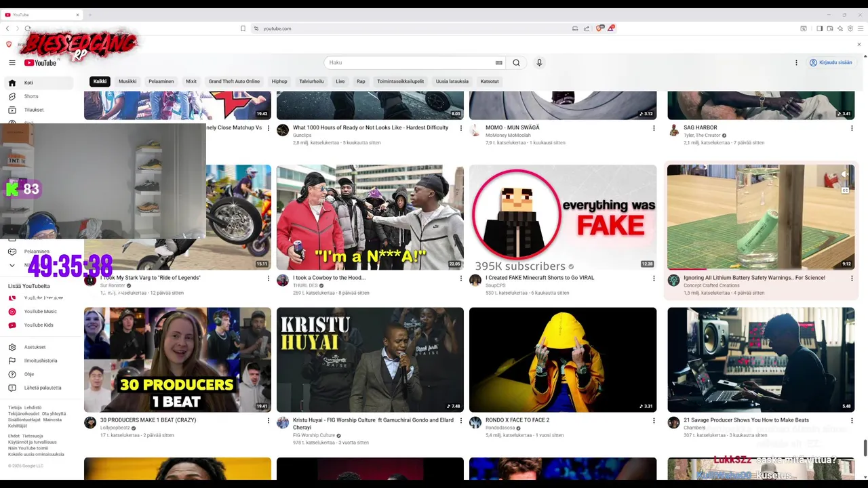Toggle mute on the Lithium Battery preview
The width and height of the screenshot is (868, 488).
point(845,174)
